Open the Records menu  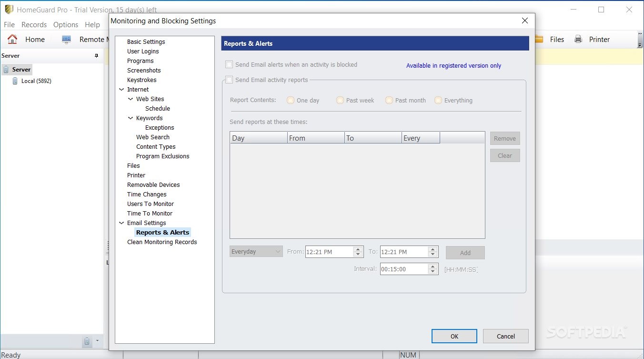(x=34, y=25)
